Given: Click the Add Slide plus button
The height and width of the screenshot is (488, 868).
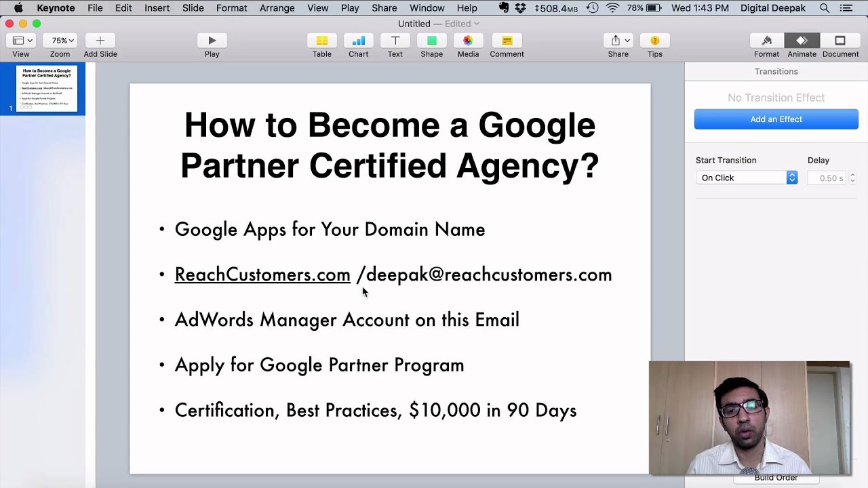Looking at the screenshot, I should pos(100,41).
